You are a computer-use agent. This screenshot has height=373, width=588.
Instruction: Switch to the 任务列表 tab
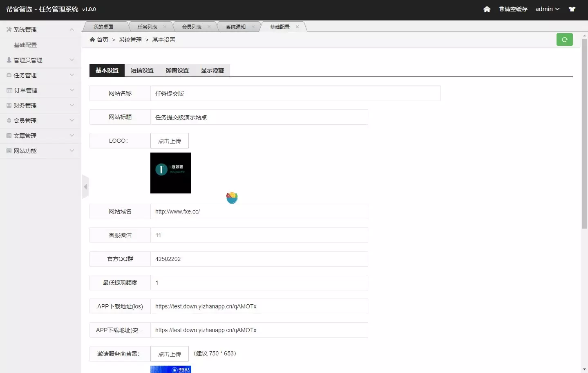pos(148,27)
